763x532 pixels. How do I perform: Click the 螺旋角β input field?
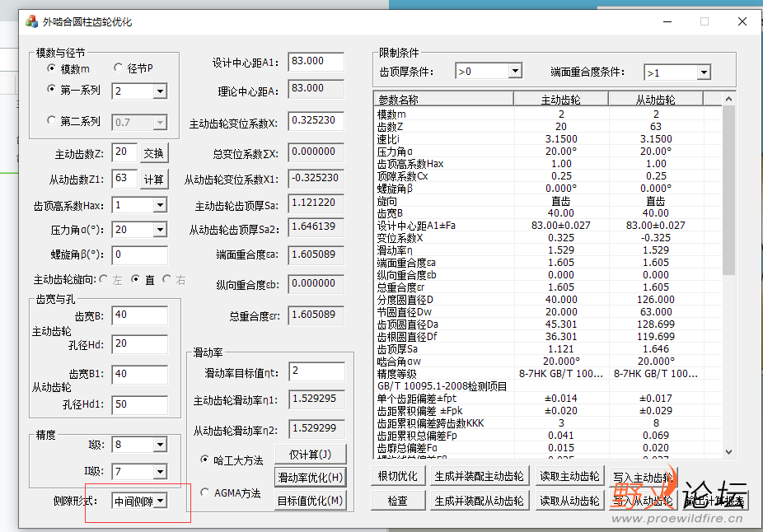tap(140, 254)
